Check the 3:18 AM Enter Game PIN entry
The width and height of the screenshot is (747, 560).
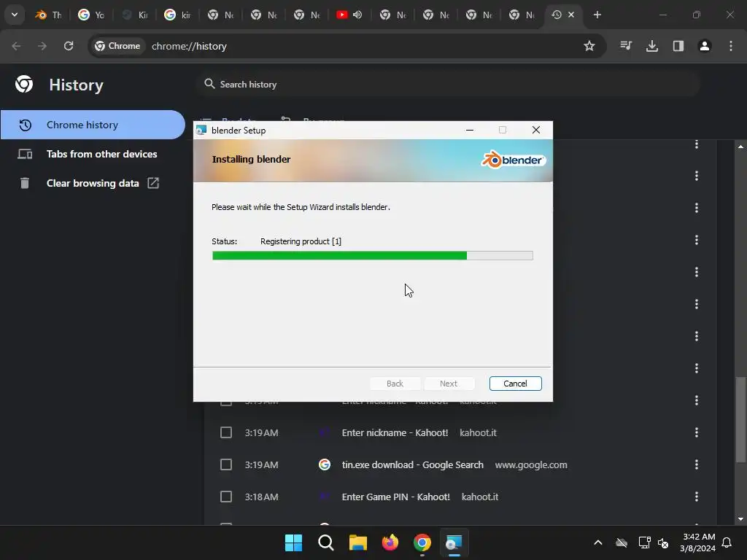pyautogui.click(x=226, y=497)
